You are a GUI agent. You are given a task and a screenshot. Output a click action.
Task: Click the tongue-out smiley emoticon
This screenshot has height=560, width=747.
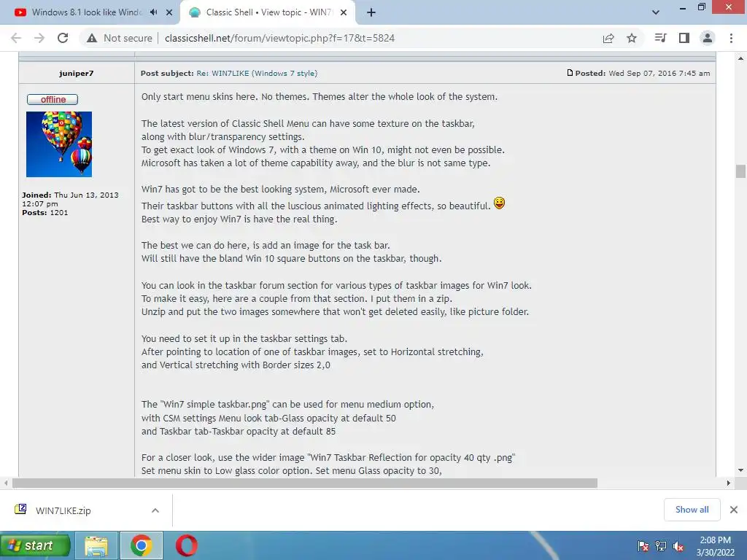[x=499, y=203]
